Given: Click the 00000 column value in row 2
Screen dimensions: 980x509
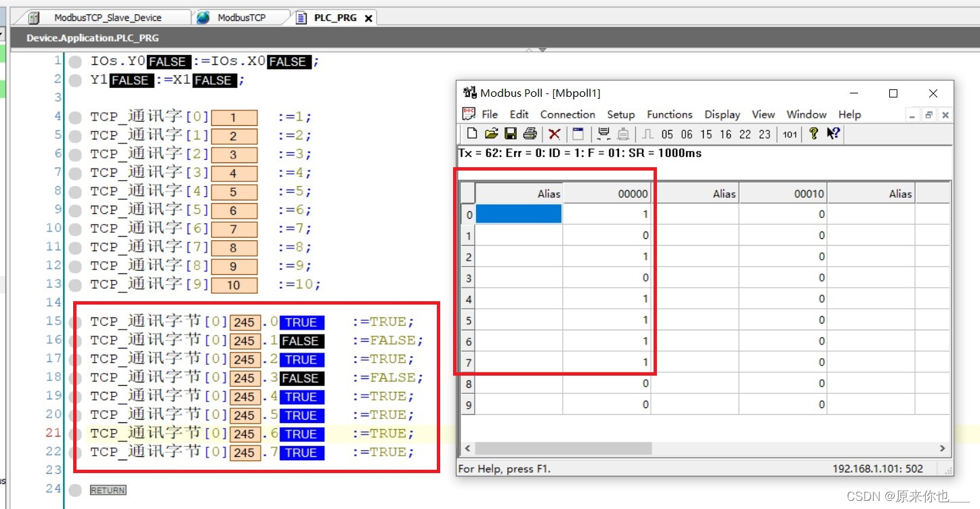Looking at the screenshot, I should [x=606, y=257].
